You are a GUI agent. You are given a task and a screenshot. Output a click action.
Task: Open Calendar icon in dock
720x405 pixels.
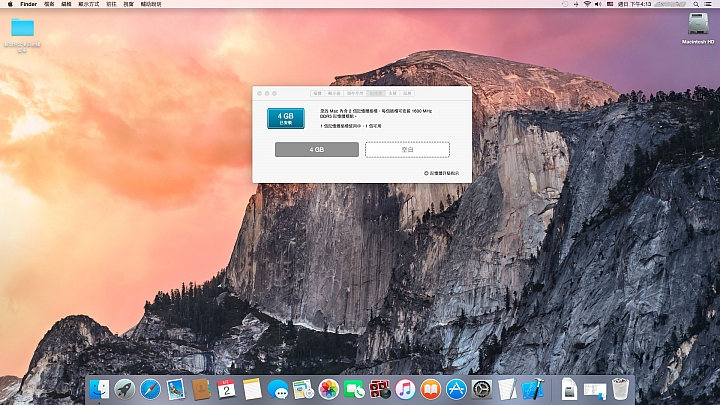[226, 389]
